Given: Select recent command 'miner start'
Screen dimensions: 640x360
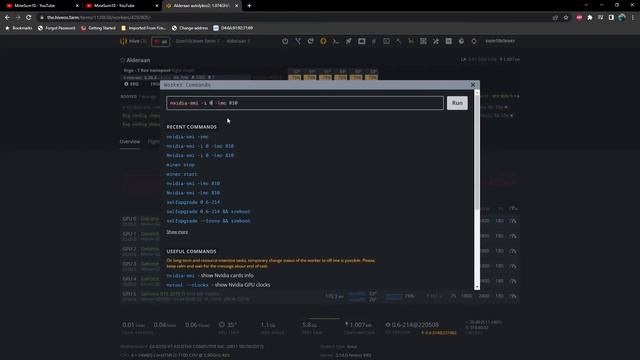Looking at the screenshot, I should coord(182,174).
